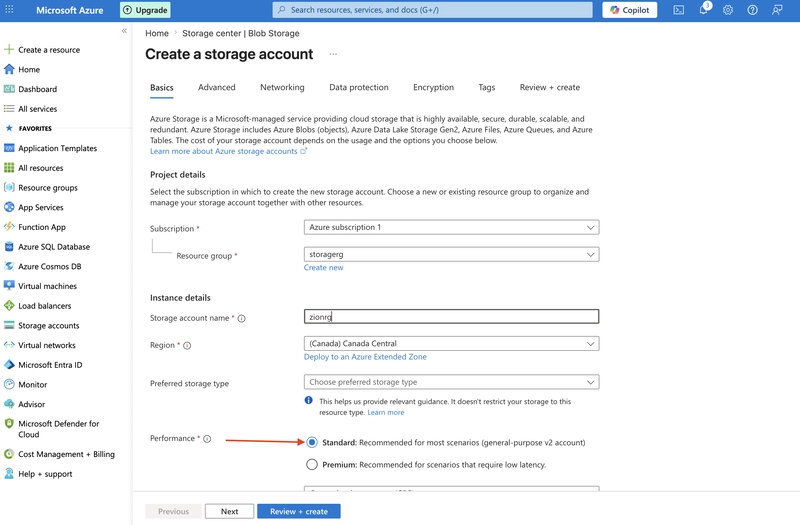Switch to the Tags tab

487,87
